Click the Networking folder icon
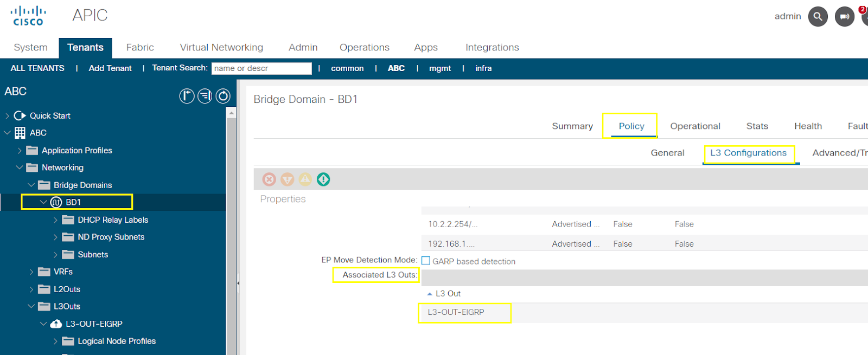This screenshot has width=868, height=355. 33,167
